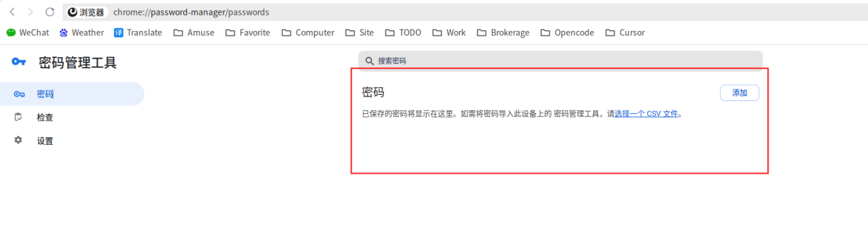This screenshot has height=251, width=868.
Task: Open the Cursor bookmark folder
Action: click(x=625, y=32)
